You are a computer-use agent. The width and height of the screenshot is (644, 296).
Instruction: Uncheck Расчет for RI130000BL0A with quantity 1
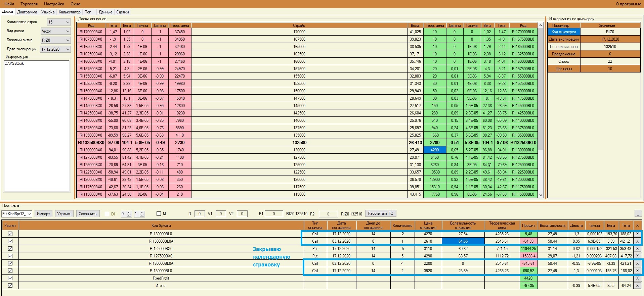pyautogui.click(x=10, y=241)
